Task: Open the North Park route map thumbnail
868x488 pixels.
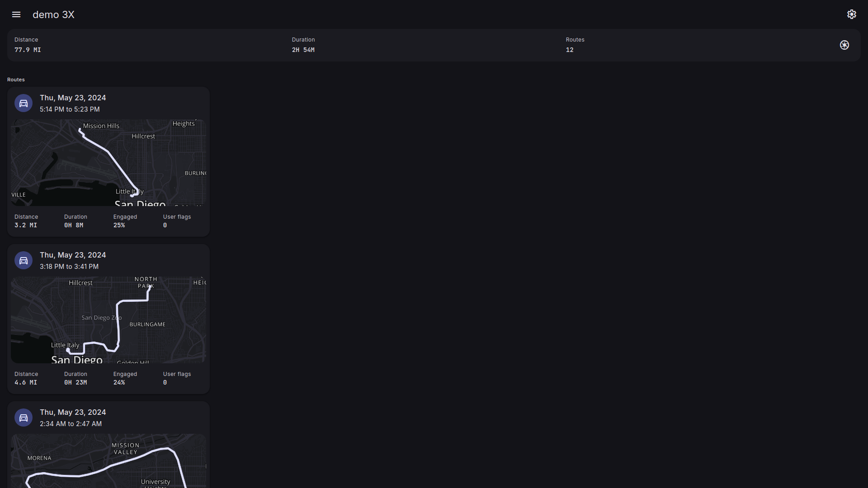Action: [x=108, y=320]
